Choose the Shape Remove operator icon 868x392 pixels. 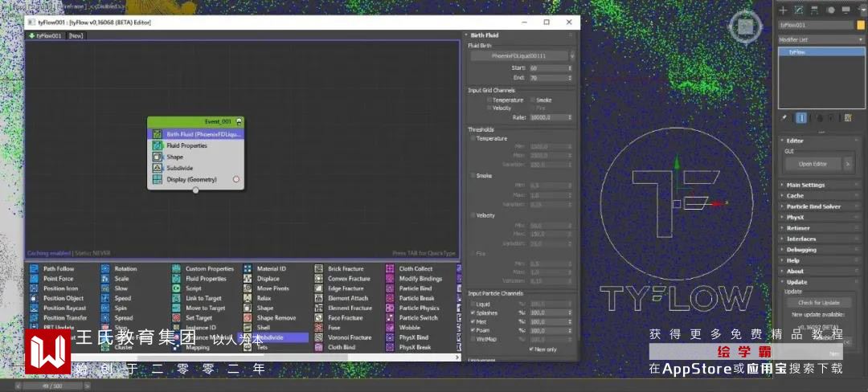(248, 318)
